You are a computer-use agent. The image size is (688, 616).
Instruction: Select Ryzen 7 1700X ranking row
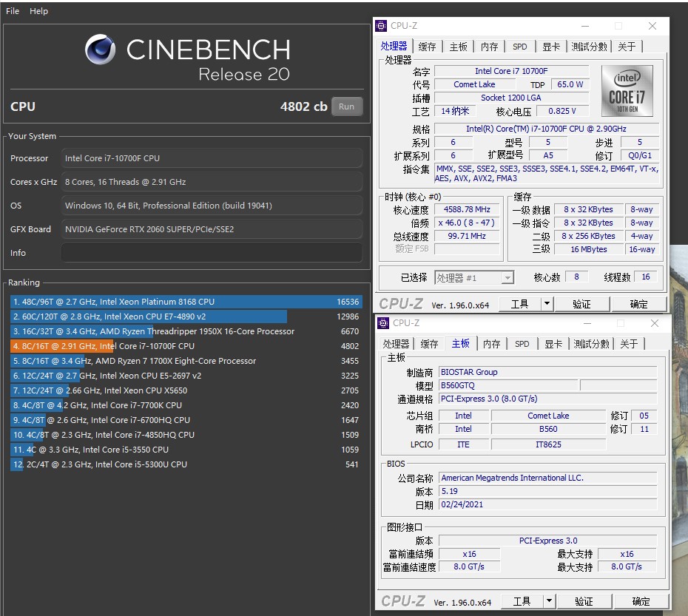tap(186, 361)
